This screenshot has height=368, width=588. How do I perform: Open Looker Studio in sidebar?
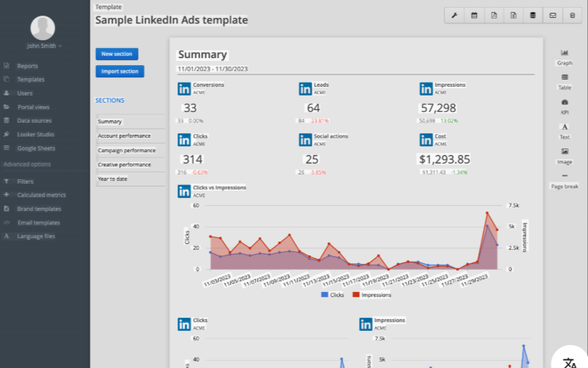click(36, 135)
